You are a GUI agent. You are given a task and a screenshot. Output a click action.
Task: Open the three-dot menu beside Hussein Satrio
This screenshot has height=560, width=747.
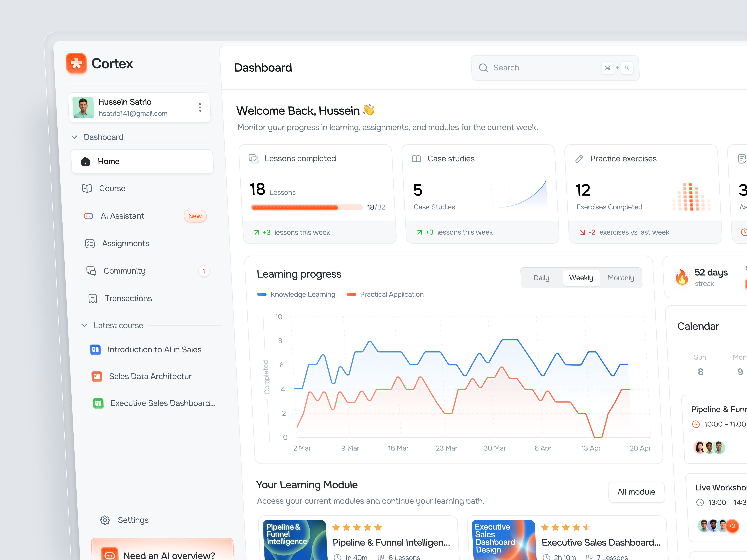pos(200,108)
